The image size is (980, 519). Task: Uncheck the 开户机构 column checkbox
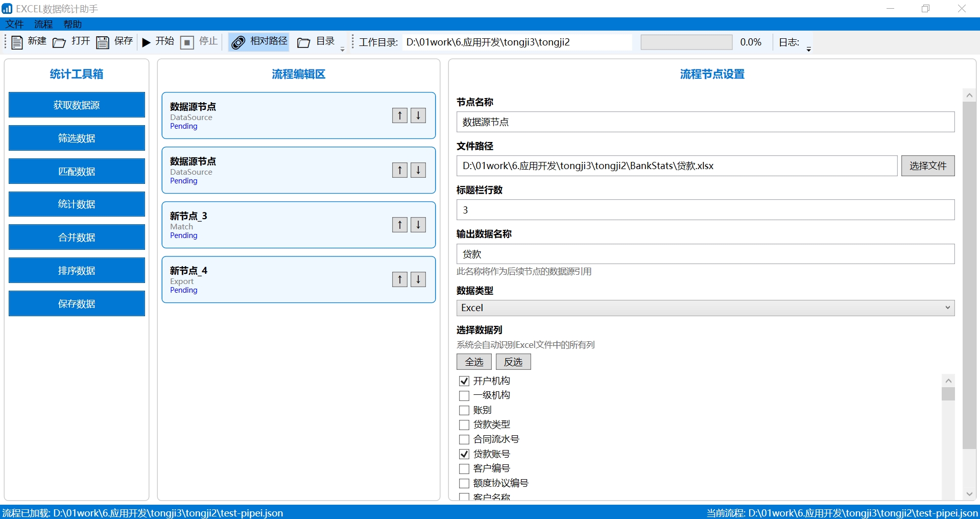(464, 381)
